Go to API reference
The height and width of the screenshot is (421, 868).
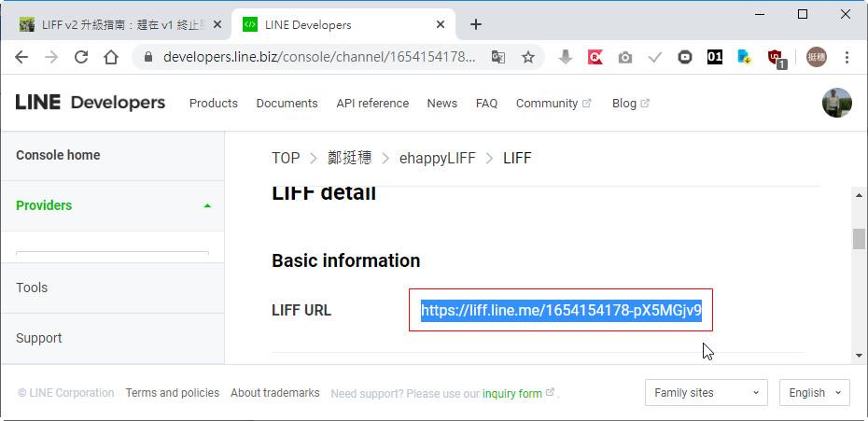point(372,103)
